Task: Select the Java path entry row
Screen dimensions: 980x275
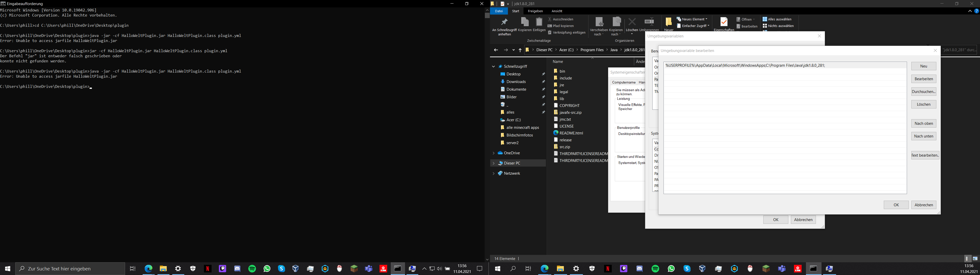Action: point(745,65)
